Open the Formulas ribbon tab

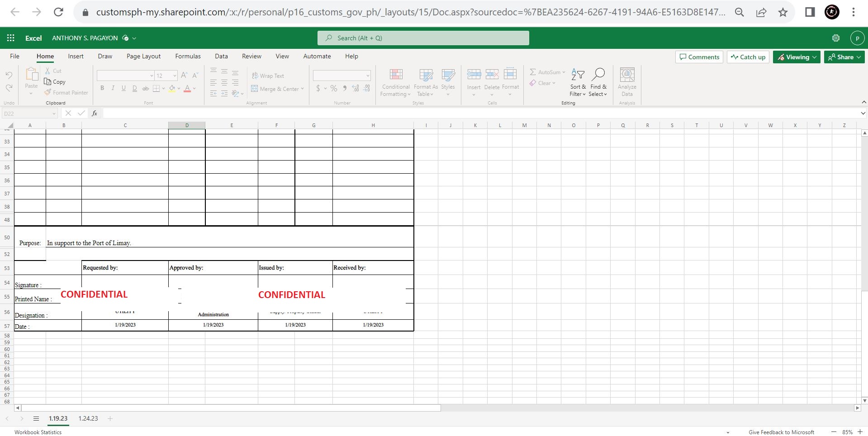coord(188,56)
